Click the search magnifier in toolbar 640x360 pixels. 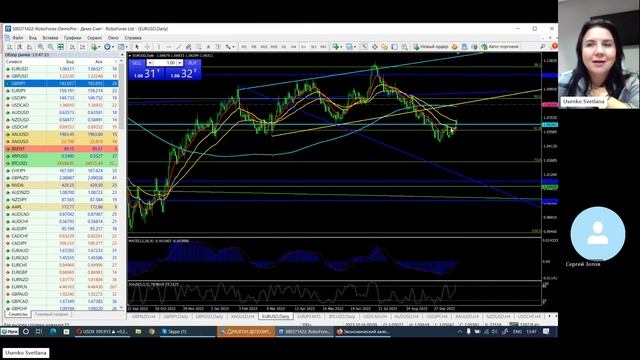coord(542,47)
